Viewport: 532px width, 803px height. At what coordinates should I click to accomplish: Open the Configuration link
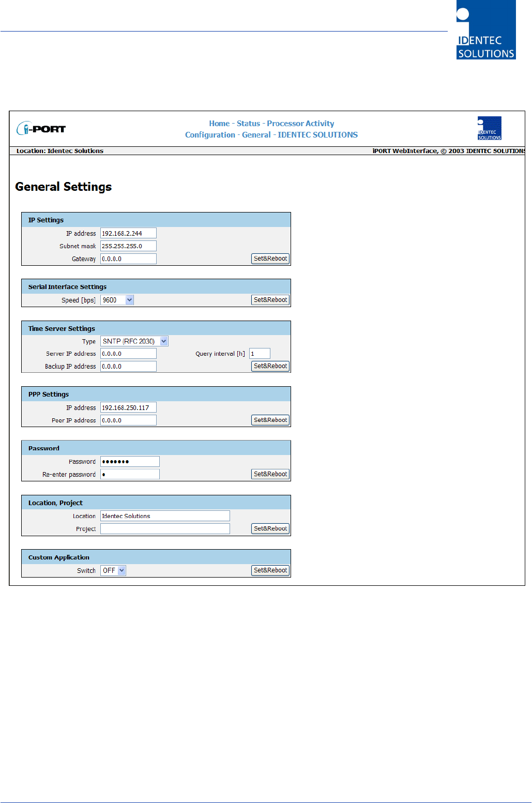coord(210,135)
